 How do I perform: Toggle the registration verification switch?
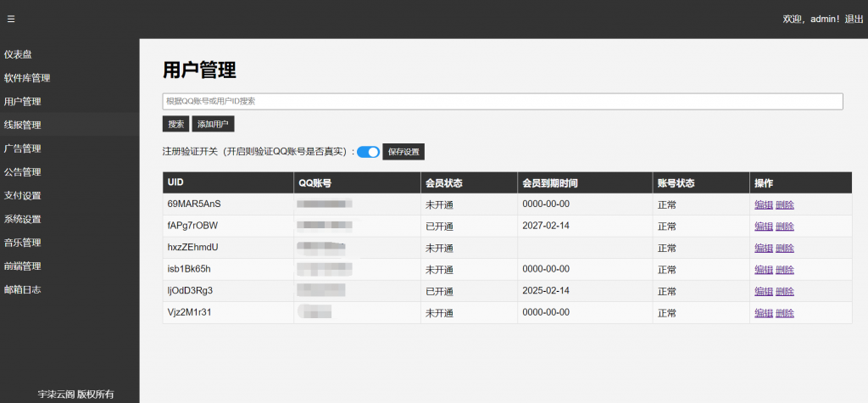coord(368,152)
